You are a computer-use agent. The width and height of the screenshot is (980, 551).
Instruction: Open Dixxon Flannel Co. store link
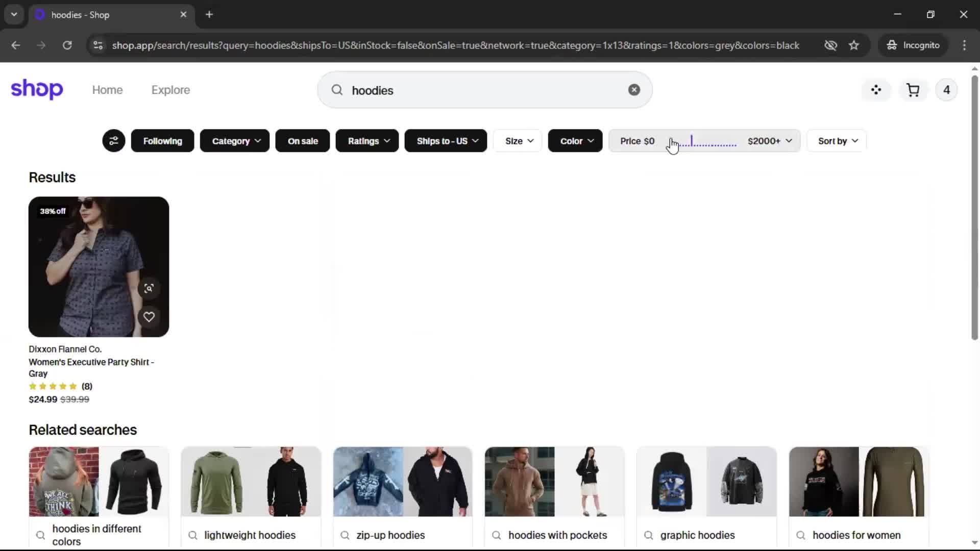pos(65,349)
